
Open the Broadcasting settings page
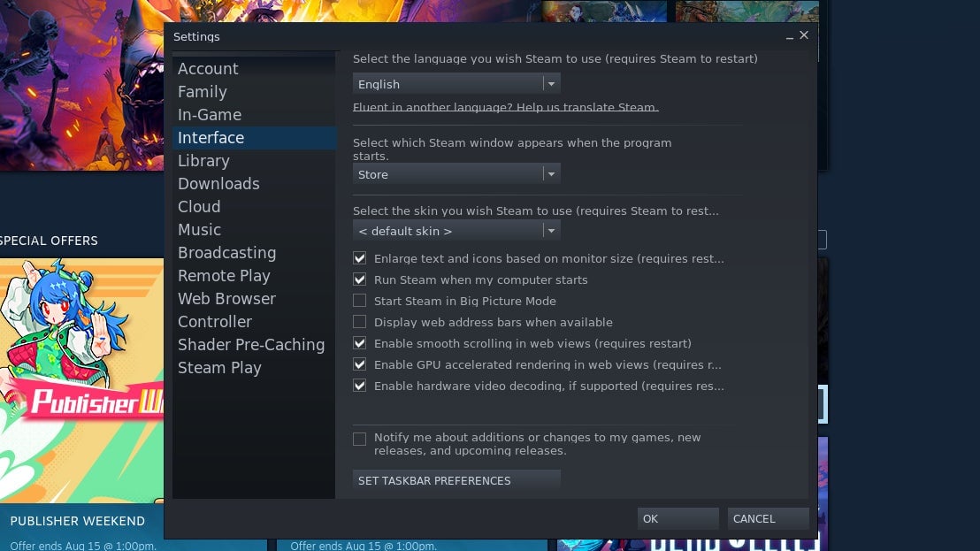(227, 252)
